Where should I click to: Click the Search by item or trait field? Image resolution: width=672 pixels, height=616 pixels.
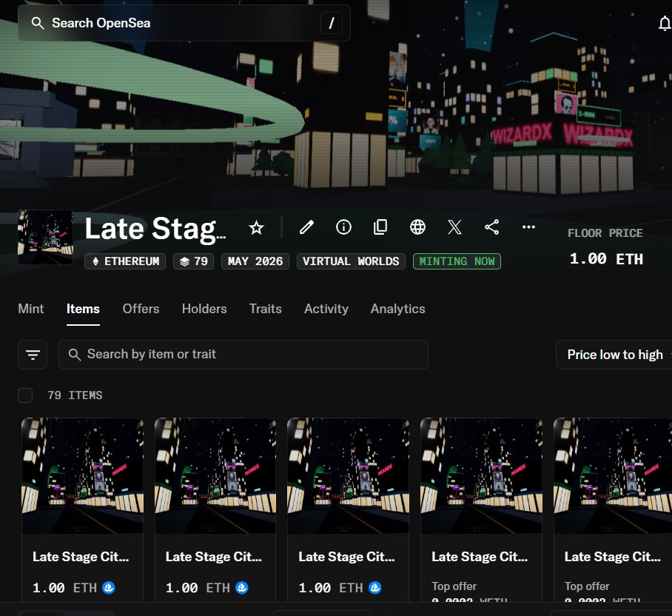(x=243, y=355)
